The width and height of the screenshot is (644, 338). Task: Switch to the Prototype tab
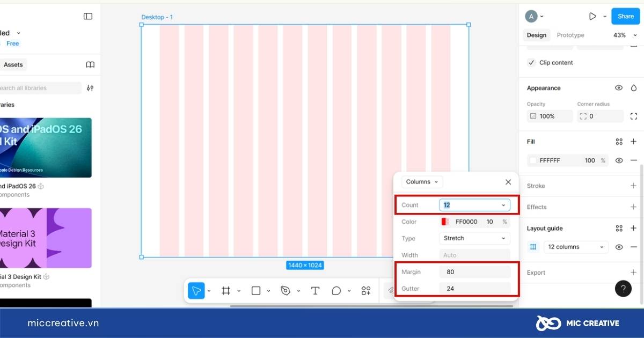[x=570, y=35]
